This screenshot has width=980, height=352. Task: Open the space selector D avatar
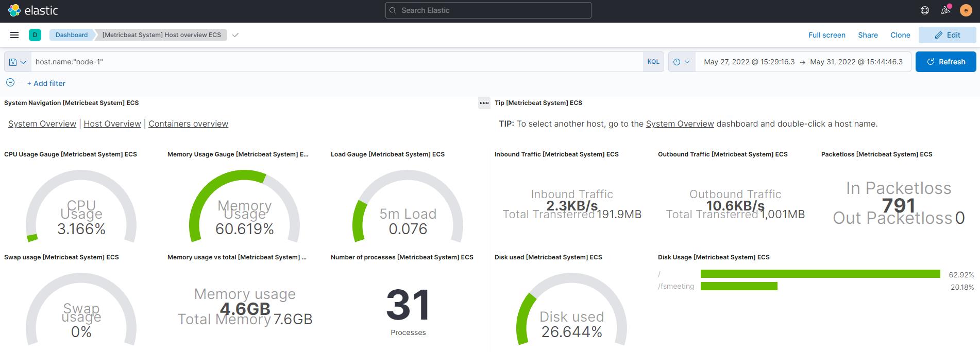(x=35, y=35)
